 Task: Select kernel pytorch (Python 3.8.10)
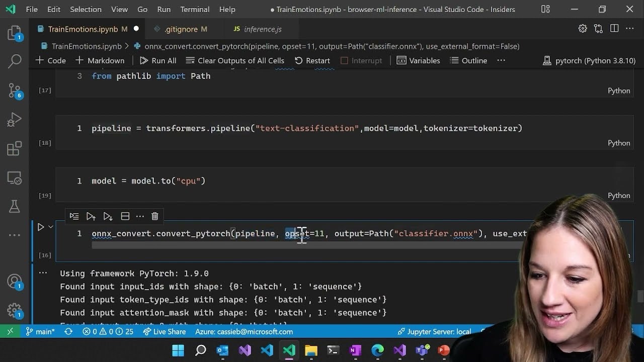click(589, 60)
